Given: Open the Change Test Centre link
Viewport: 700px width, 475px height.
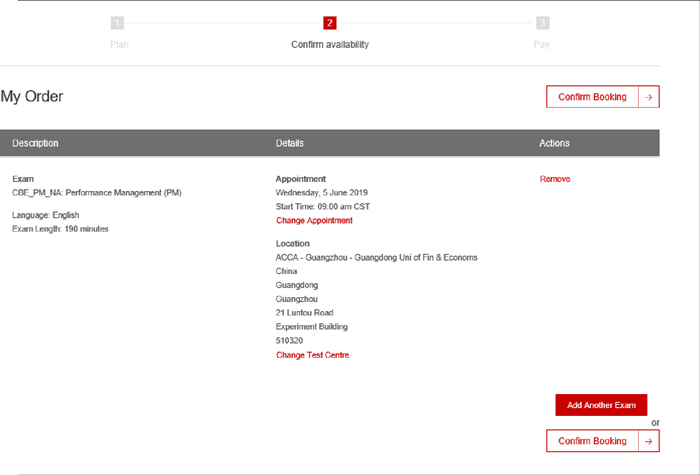Looking at the screenshot, I should click(312, 355).
